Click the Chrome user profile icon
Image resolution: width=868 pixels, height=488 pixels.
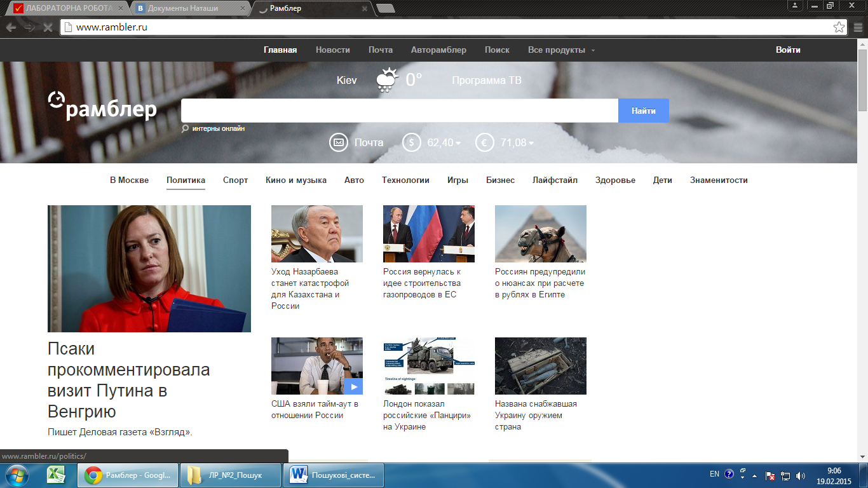pyautogui.click(x=795, y=5)
